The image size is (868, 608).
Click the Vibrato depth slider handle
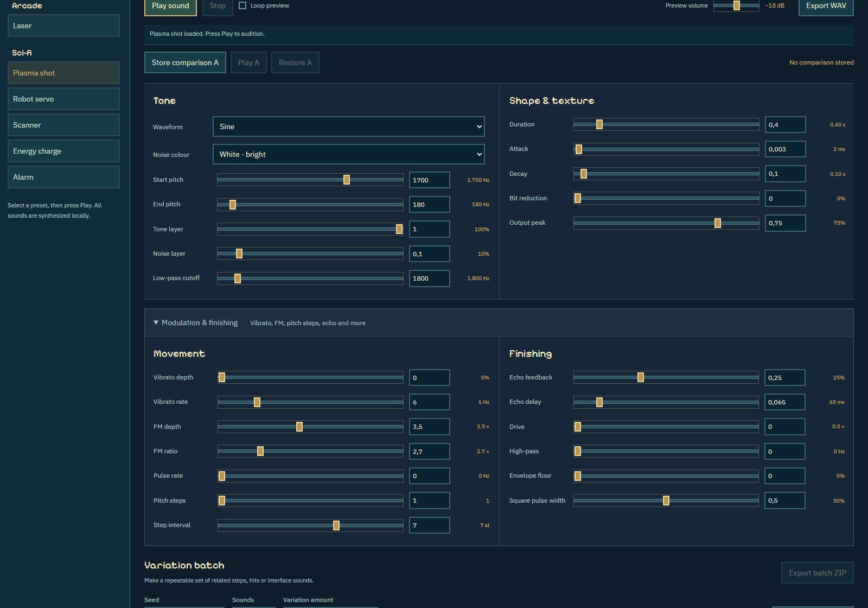click(222, 377)
